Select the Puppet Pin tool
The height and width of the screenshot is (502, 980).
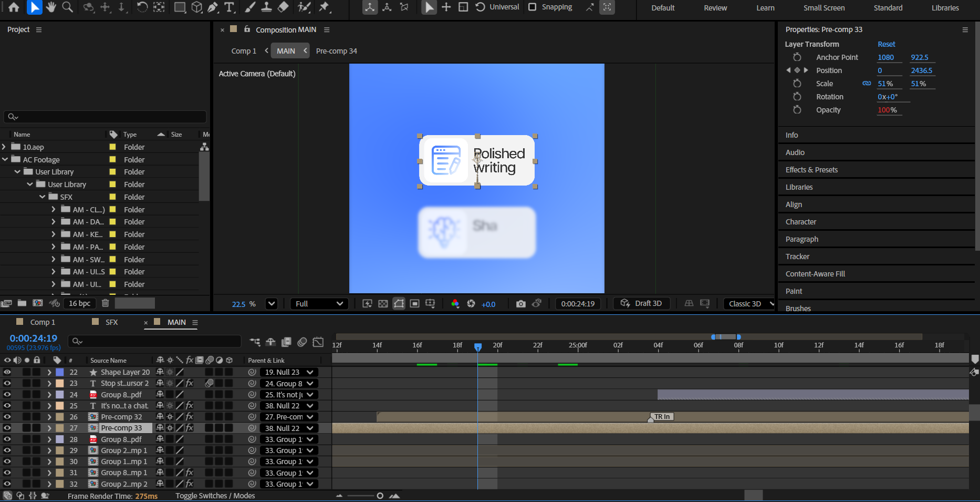pos(324,7)
